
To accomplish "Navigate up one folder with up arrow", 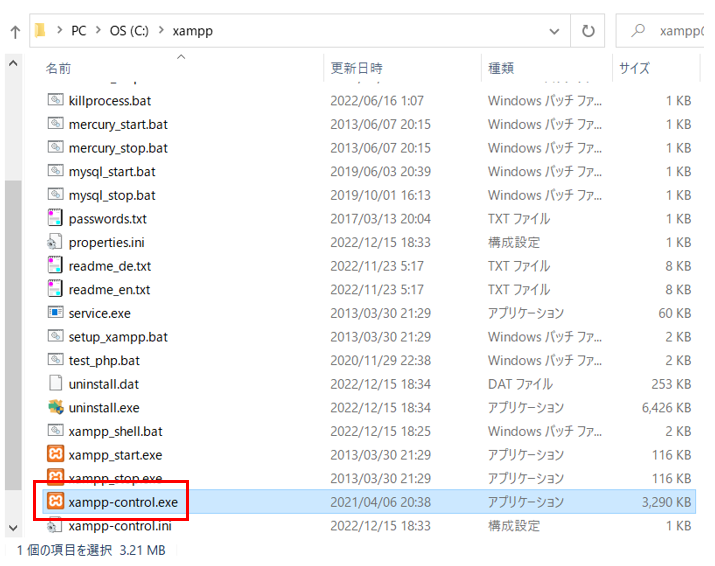I will (x=15, y=32).
